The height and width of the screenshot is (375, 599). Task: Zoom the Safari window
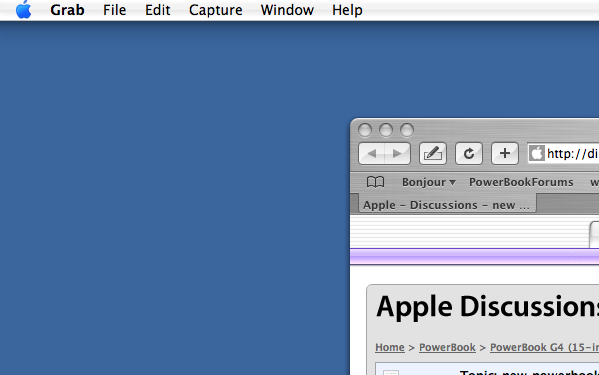pyautogui.click(x=407, y=130)
